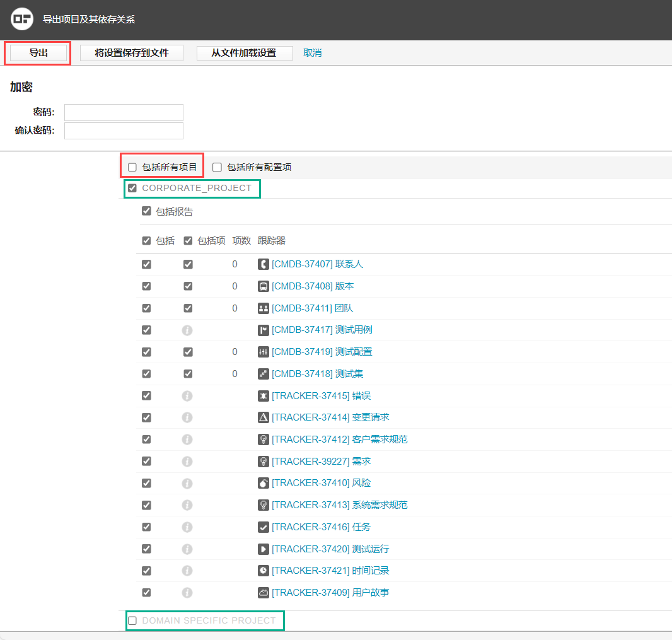
Task: Uncheck 包括项 checkbox for 测试集 row
Action: click(x=188, y=374)
